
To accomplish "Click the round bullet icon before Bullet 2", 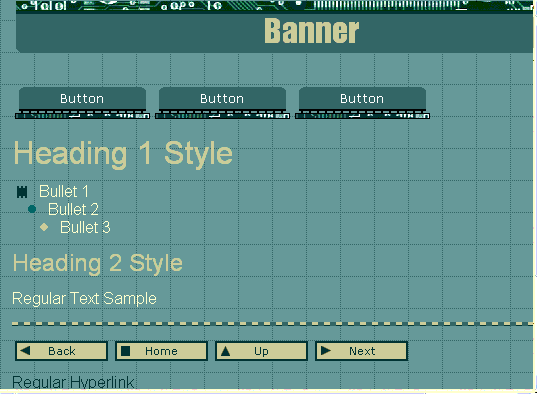I will [32, 209].
